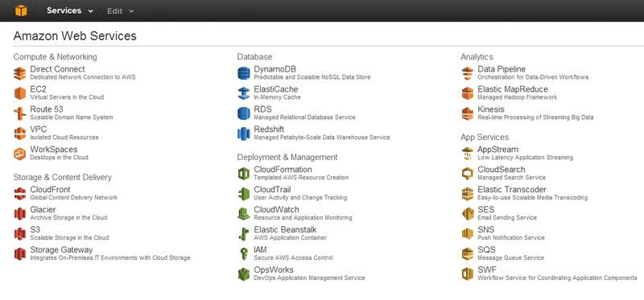644x300 pixels.
Task: Open the Kinesis analytics icon
Action: click(x=468, y=113)
